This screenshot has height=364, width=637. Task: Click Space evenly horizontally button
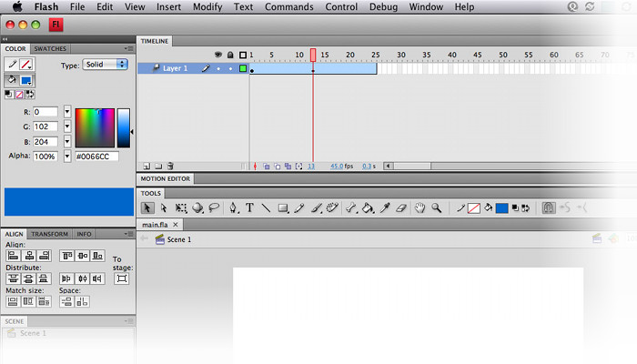click(x=82, y=301)
